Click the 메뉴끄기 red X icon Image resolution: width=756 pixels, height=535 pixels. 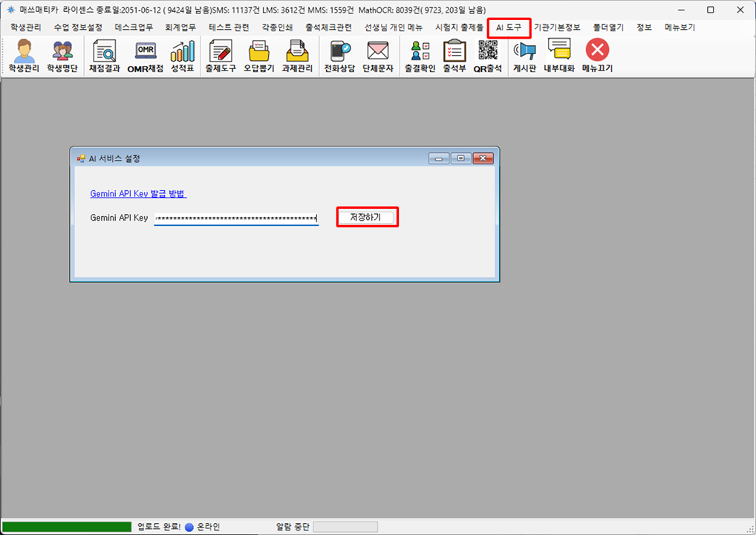pyautogui.click(x=597, y=56)
